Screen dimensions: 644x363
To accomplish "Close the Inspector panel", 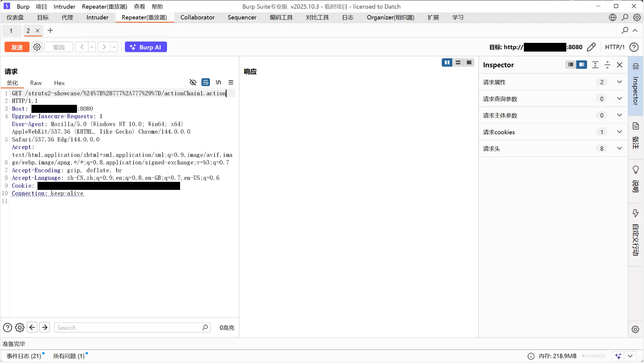I will pyautogui.click(x=620, y=65).
